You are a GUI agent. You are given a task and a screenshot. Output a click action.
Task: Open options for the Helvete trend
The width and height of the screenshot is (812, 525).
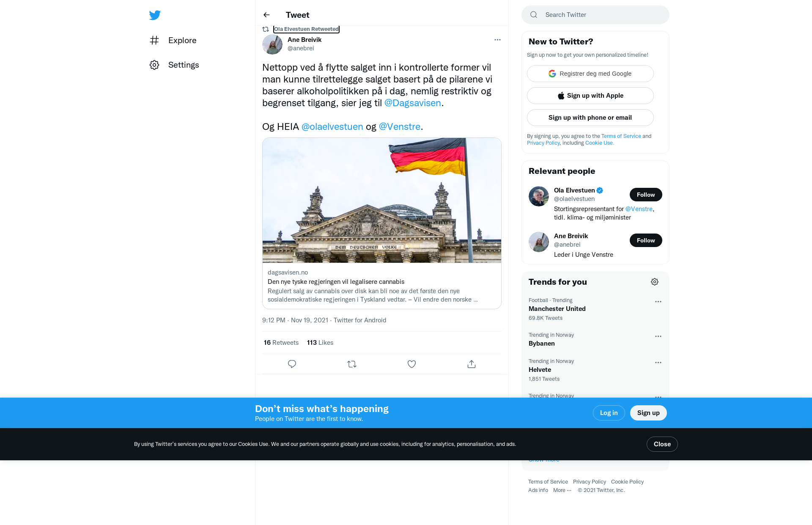pyautogui.click(x=658, y=363)
